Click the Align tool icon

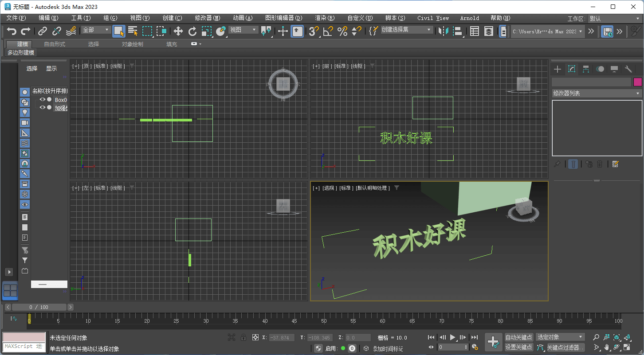coord(457,31)
